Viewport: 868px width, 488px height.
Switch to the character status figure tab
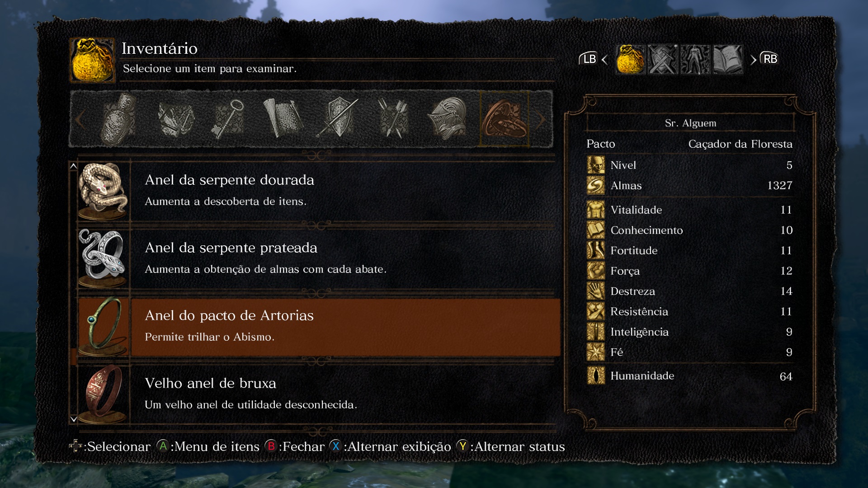[x=695, y=59]
